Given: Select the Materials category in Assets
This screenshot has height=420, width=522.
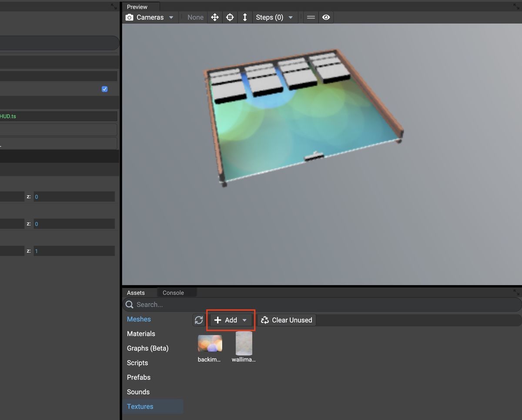Looking at the screenshot, I should [141, 333].
